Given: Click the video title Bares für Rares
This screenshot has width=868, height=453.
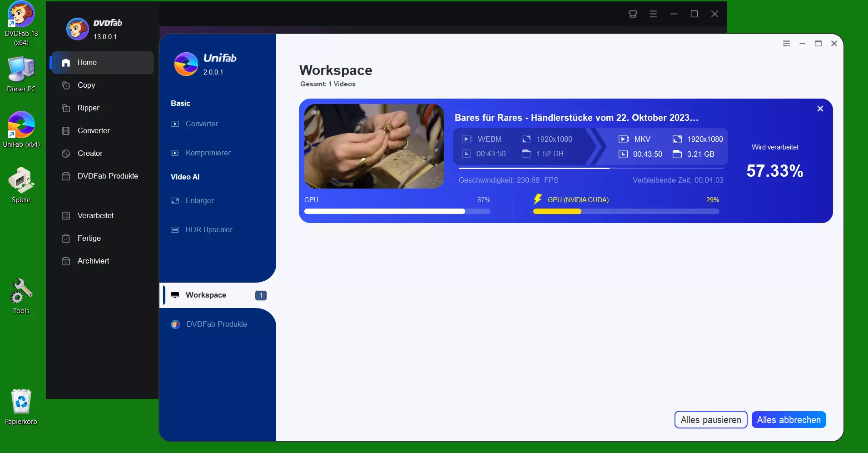Looking at the screenshot, I should tap(576, 118).
